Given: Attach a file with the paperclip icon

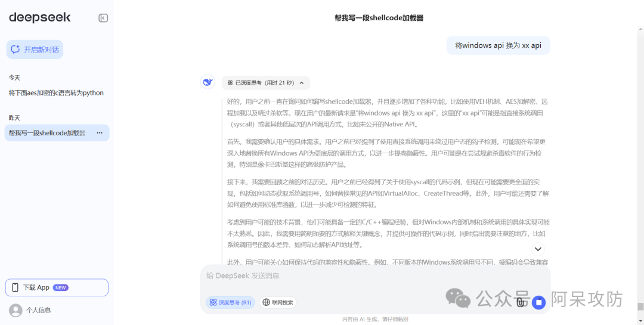Looking at the screenshot, I should tap(521, 303).
